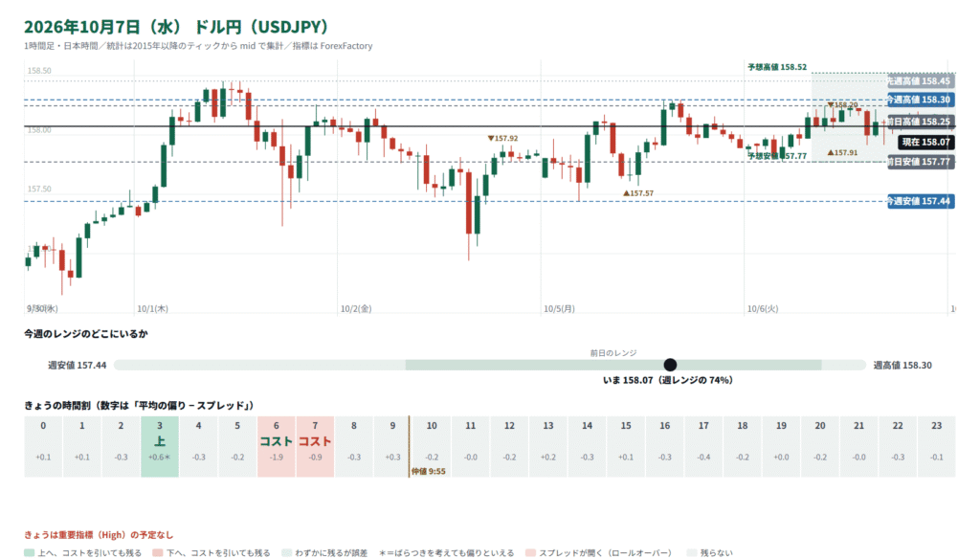Click the ▲157.91 chart annotation

click(842, 152)
